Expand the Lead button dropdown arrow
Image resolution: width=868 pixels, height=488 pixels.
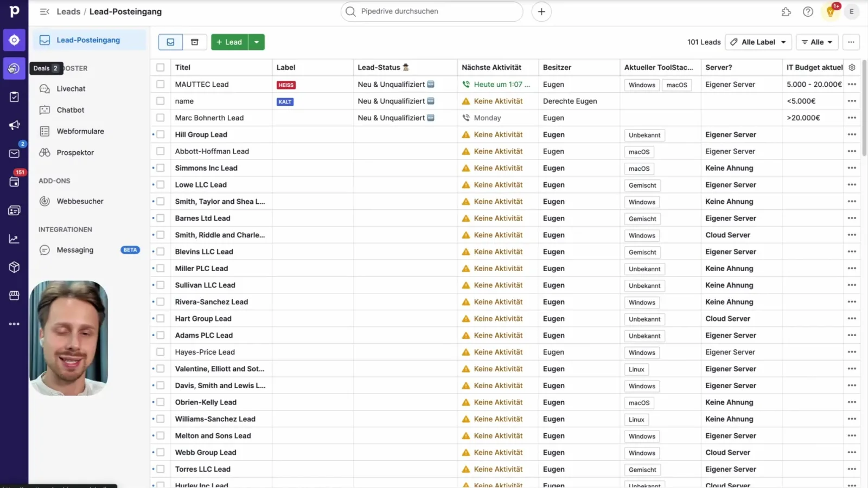point(257,42)
